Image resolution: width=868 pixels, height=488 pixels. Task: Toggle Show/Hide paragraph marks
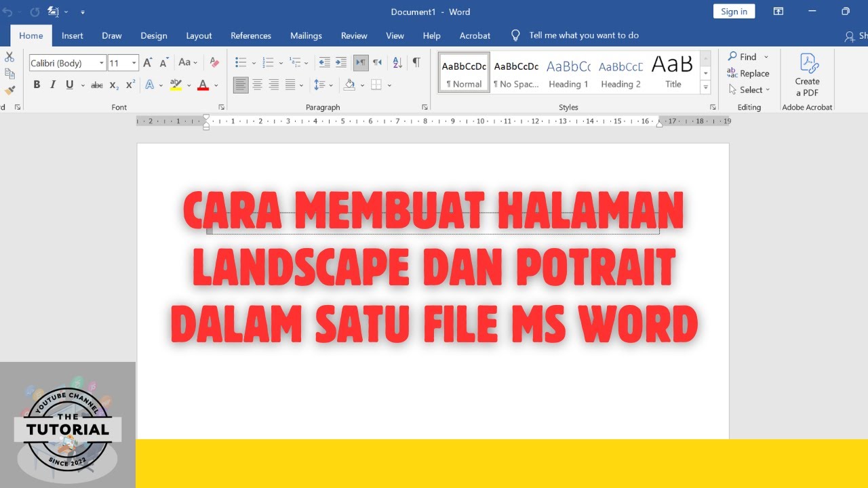pos(416,63)
